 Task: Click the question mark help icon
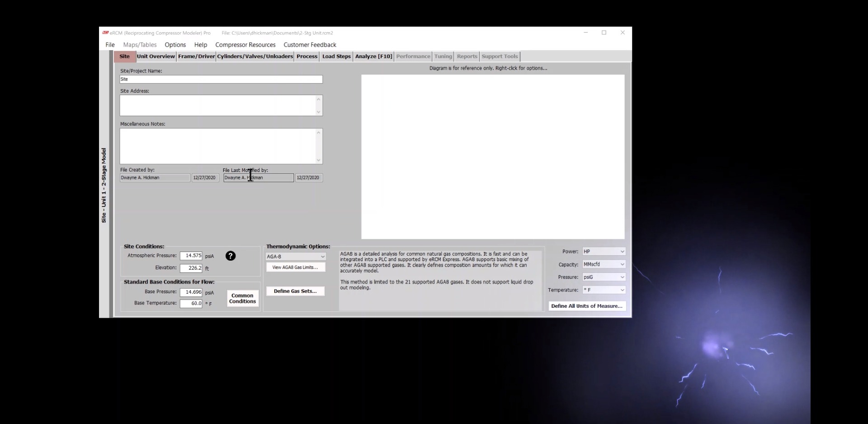coord(230,256)
